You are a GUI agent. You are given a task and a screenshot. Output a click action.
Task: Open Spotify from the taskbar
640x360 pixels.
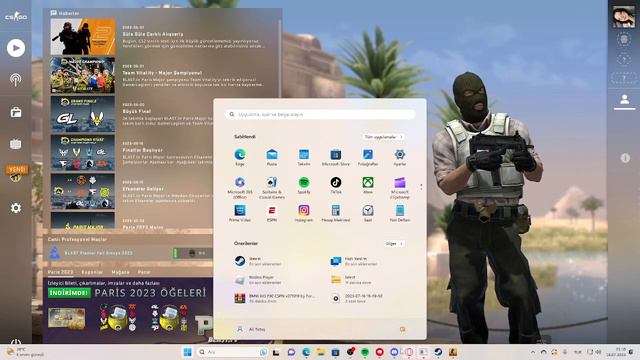pyautogui.click(x=365, y=352)
